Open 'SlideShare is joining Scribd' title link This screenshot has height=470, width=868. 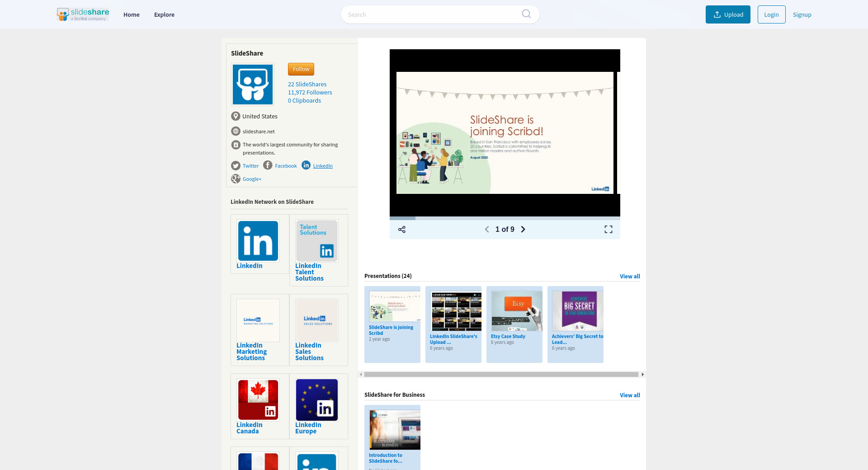pos(391,330)
